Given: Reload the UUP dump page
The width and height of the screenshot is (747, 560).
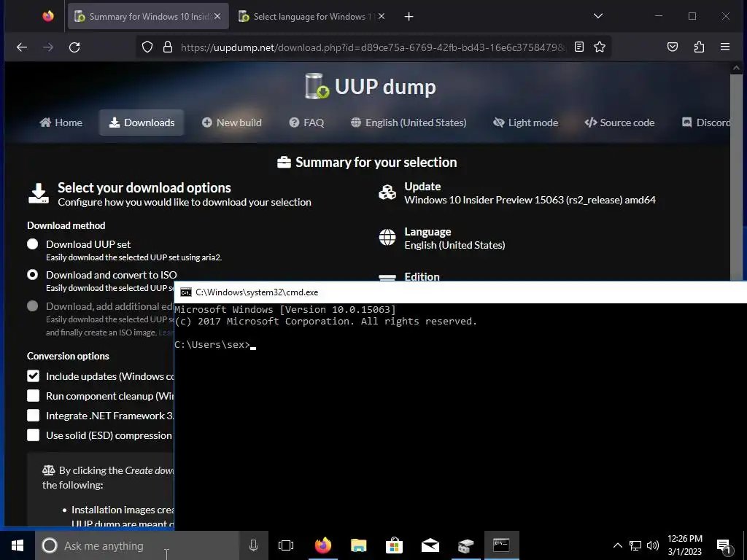Looking at the screenshot, I should [x=74, y=47].
